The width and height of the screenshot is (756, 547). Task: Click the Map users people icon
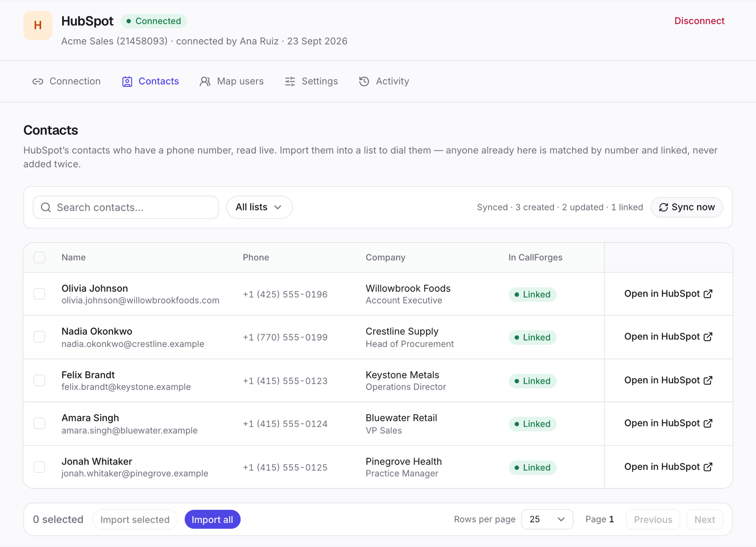205,81
